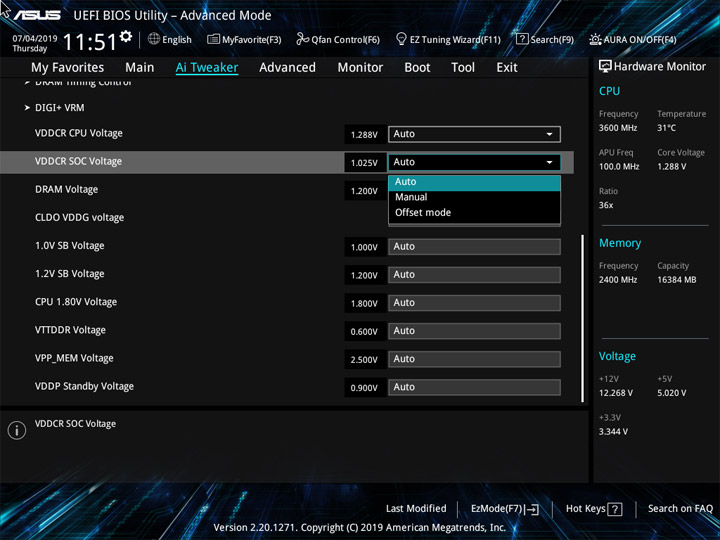Open the Tool tab
Viewport: 720px width, 540px height.
pyautogui.click(x=463, y=68)
